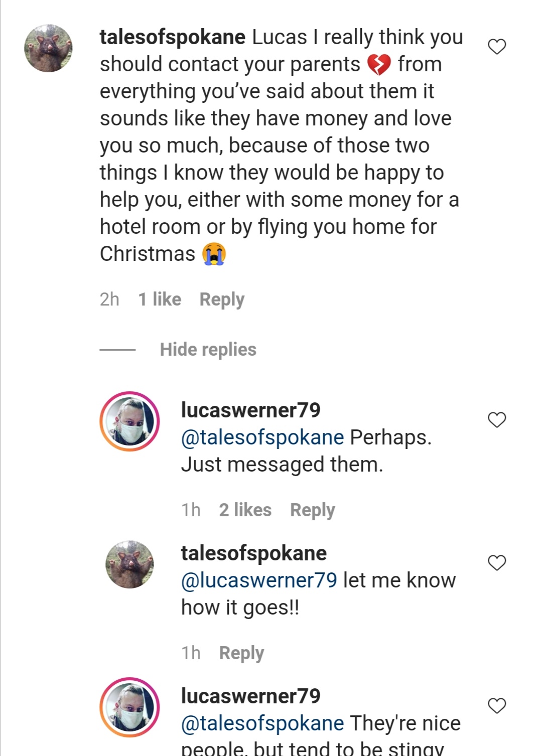Collapse thread with Hide replies
Image resolution: width=542 pixels, height=756 pixels.
point(208,350)
